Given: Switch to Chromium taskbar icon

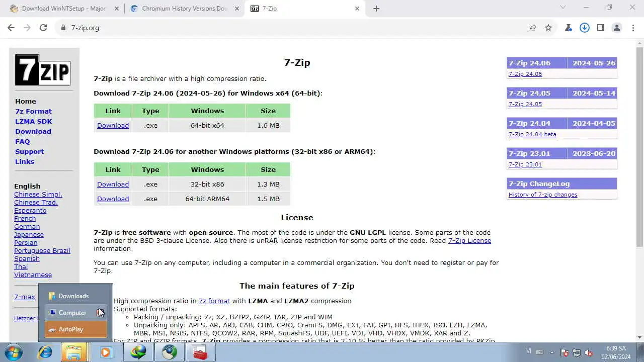Looking at the screenshot, I should point(170,352).
